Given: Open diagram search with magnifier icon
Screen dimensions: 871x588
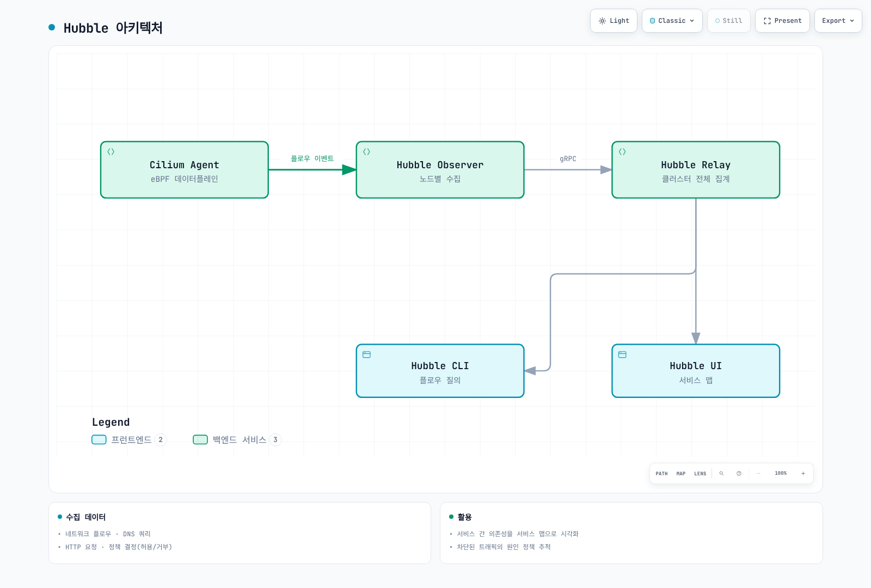Looking at the screenshot, I should (721, 474).
